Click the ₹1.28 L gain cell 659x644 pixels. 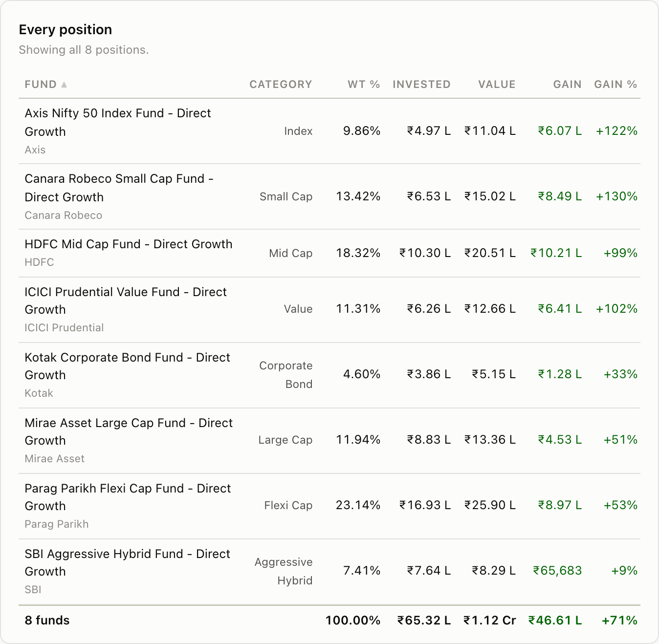coord(560,374)
